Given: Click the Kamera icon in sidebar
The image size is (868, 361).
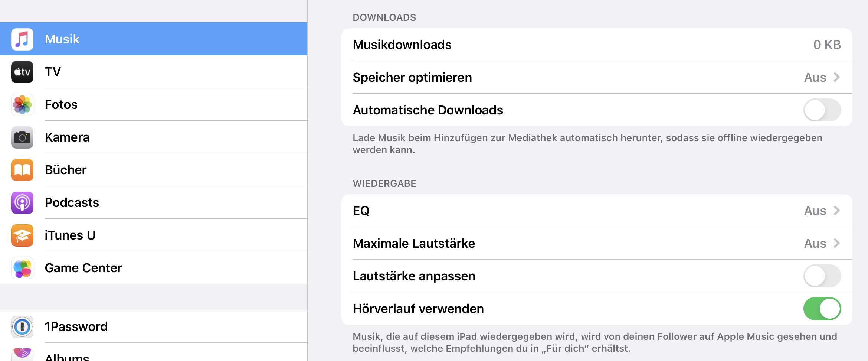Looking at the screenshot, I should click(22, 137).
